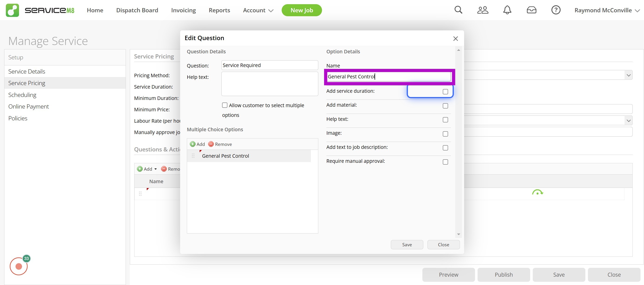Enable Require manual approval checkbox
644x285 pixels.
445,162
